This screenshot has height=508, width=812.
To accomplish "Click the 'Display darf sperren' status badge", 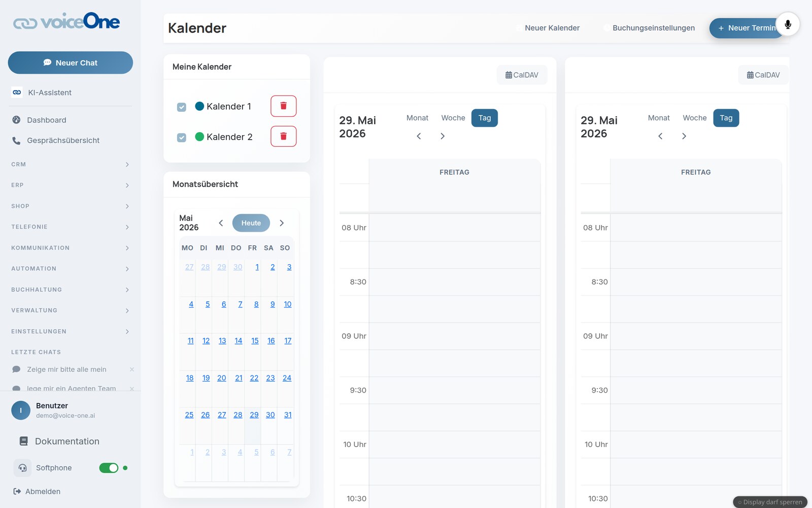I will tap(770, 502).
